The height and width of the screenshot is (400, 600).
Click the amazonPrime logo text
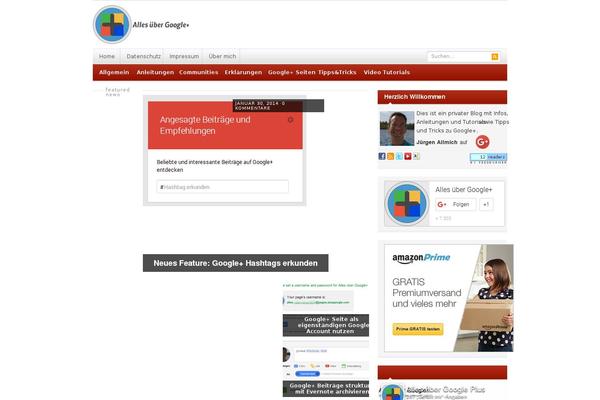pyautogui.click(x=421, y=258)
